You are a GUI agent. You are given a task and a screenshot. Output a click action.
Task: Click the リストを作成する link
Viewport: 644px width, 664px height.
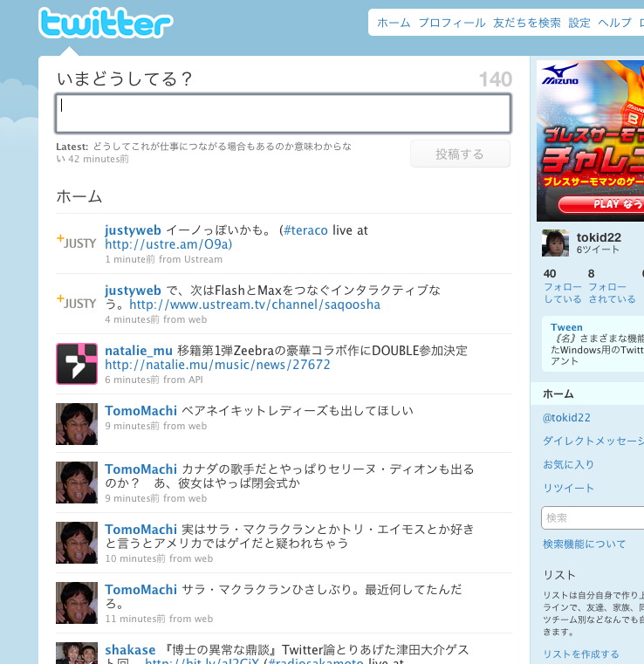click(x=581, y=654)
